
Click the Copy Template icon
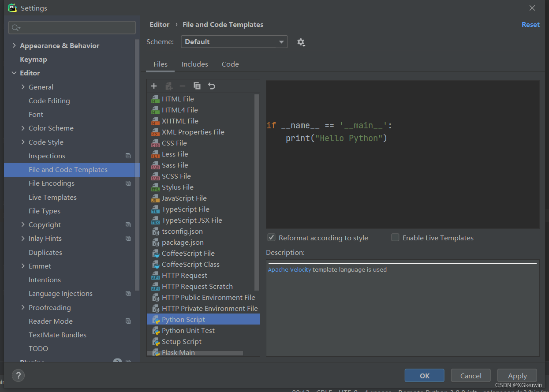point(197,86)
